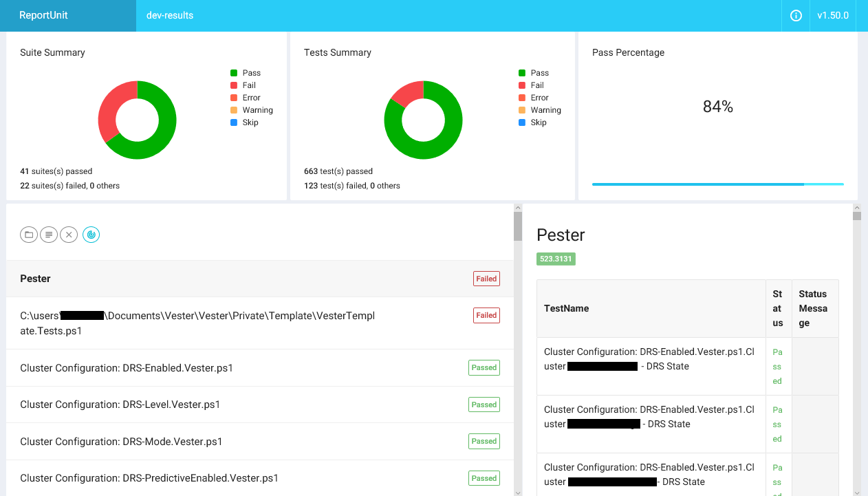Click the Warning swatch in Suite Summary legend
The image size is (868, 496).
(234, 110)
